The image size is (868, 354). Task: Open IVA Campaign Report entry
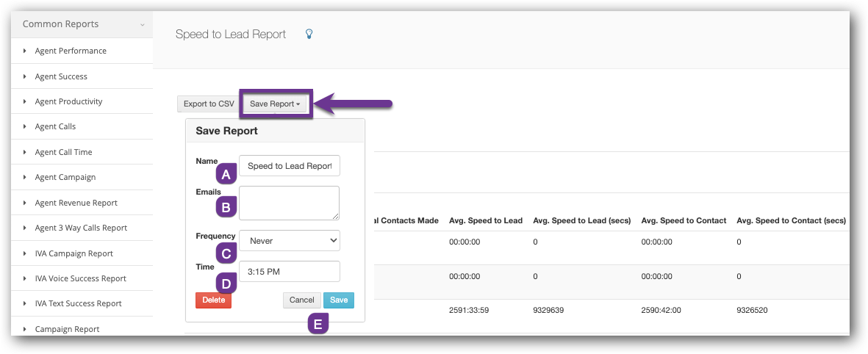point(73,253)
